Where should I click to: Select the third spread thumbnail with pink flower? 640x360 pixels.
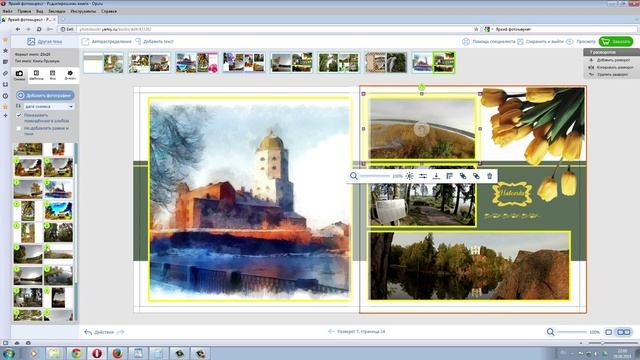click(197, 63)
